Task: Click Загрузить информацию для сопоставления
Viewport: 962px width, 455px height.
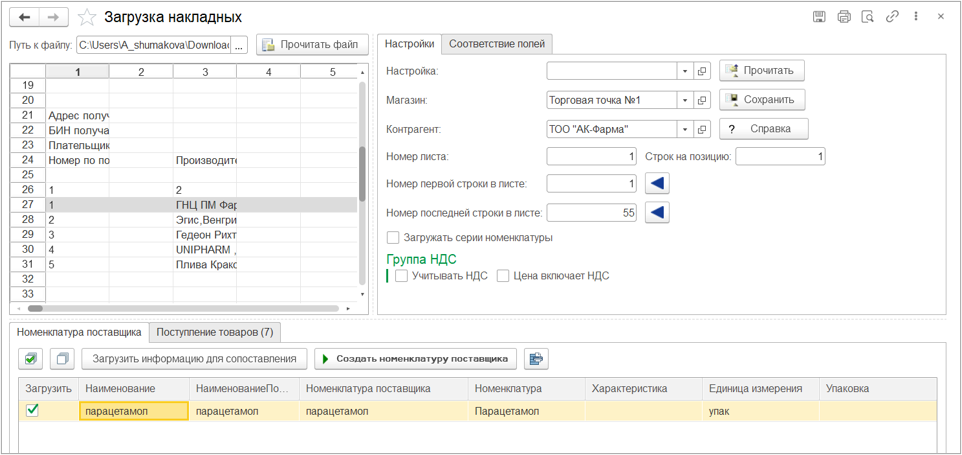Action: [194, 359]
